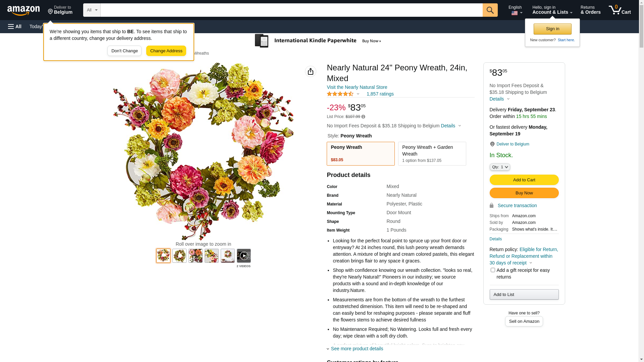The width and height of the screenshot is (644, 362).
Task: Click the Add to Cart button
Action: click(x=524, y=180)
